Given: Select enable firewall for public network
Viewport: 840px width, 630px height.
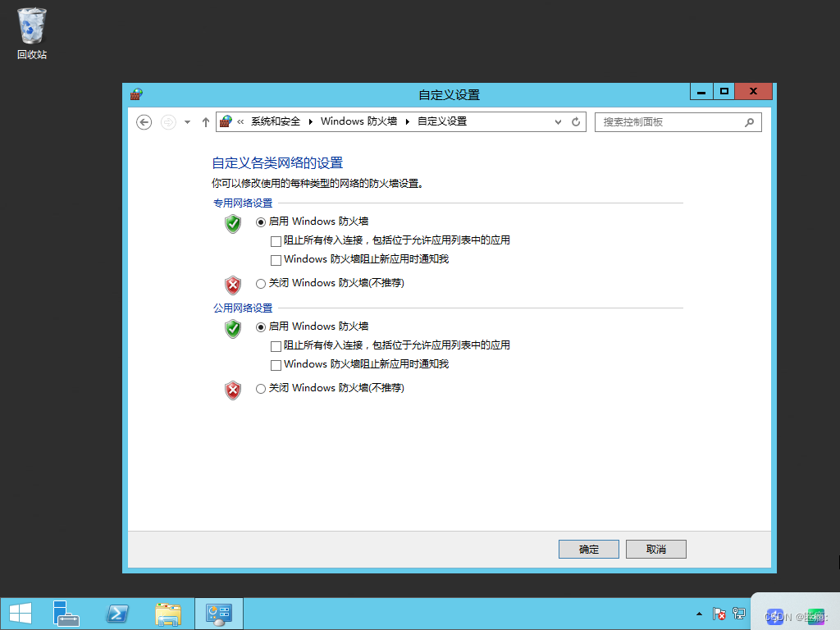Looking at the screenshot, I should 261,326.
